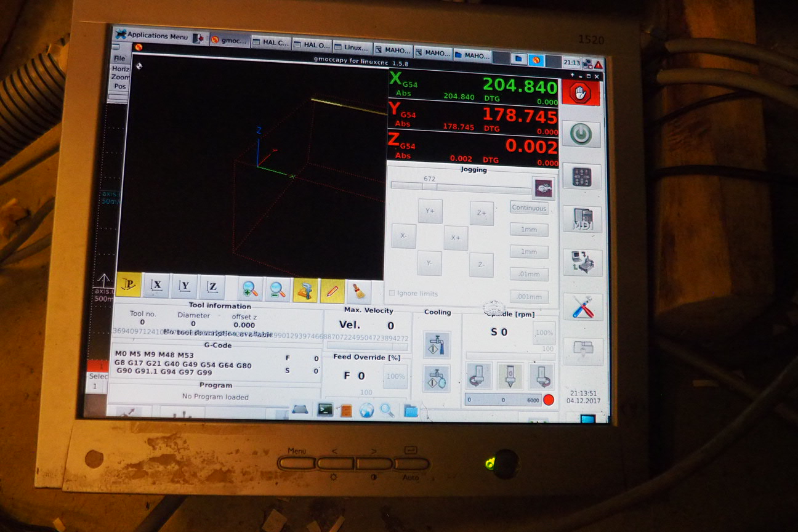Open settings wrench and screwdriver icon
This screenshot has width=798, height=532.
pyautogui.click(x=583, y=307)
